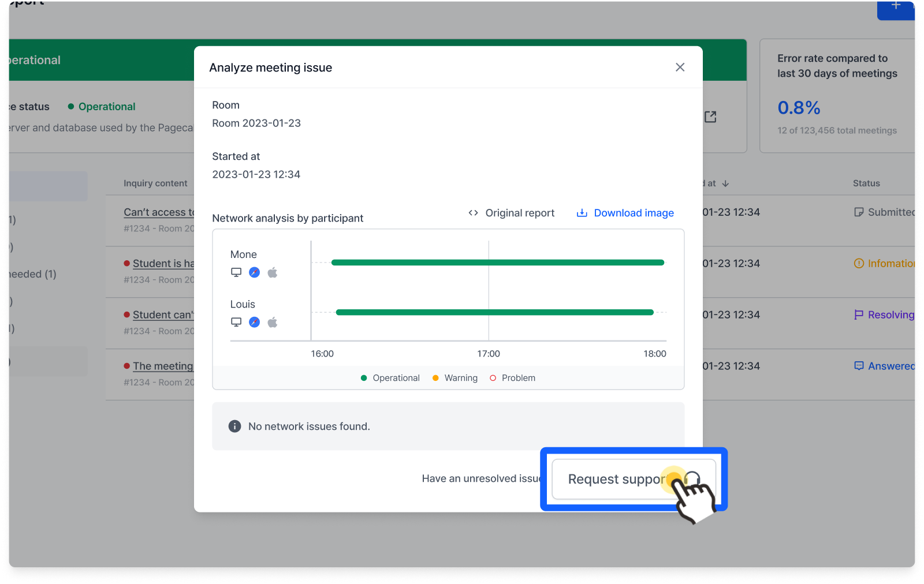Click the Operational legend dot
The height and width of the screenshot is (584, 924).
coord(364,378)
